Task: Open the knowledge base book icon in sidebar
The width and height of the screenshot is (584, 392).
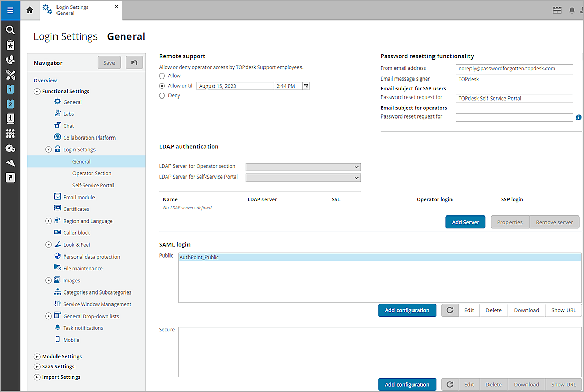Action: pos(10,119)
